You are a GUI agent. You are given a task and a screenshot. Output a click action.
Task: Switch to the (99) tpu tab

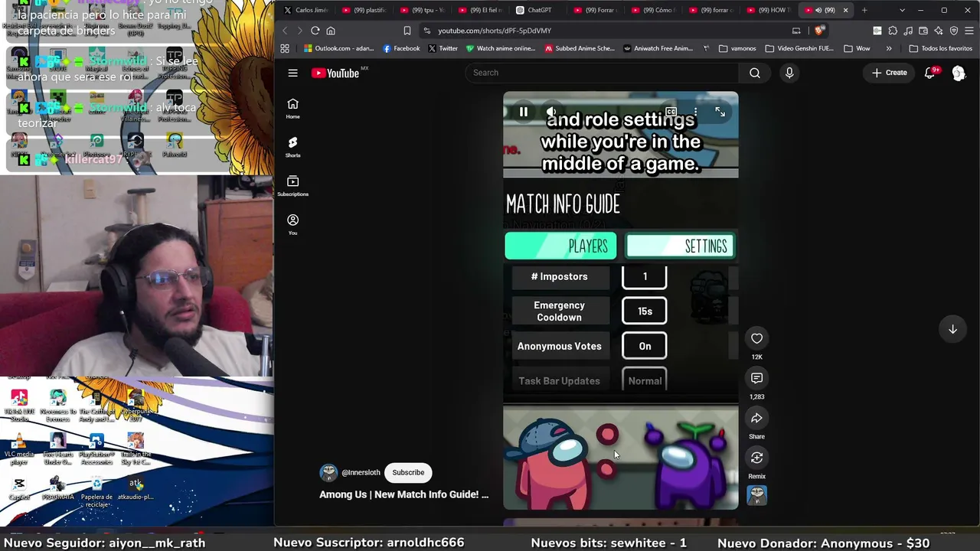(422, 10)
